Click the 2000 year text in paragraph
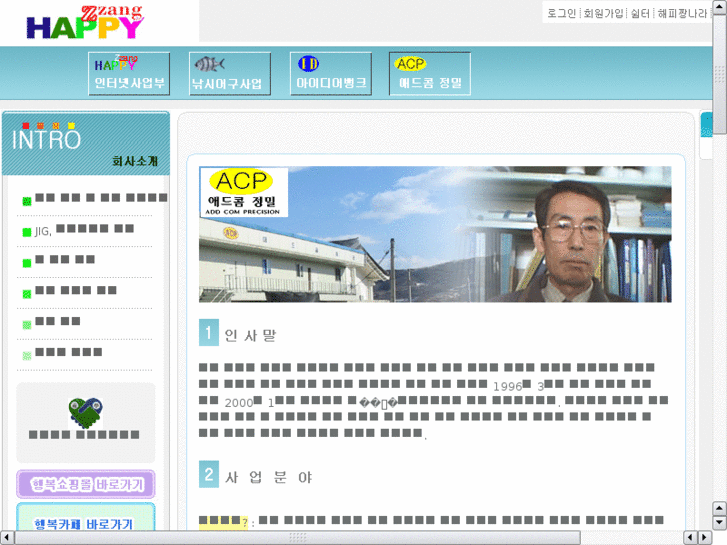This screenshot has width=727, height=545. pyautogui.click(x=238, y=403)
